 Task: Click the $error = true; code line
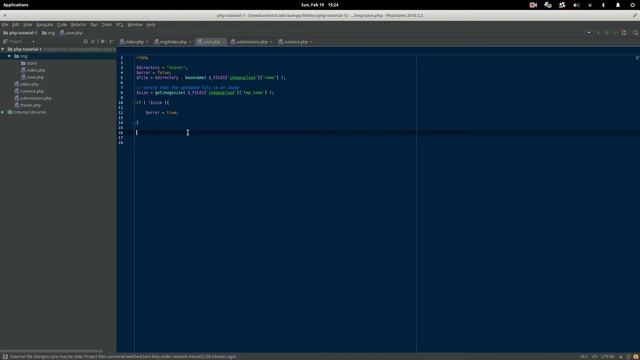tap(162, 113)
